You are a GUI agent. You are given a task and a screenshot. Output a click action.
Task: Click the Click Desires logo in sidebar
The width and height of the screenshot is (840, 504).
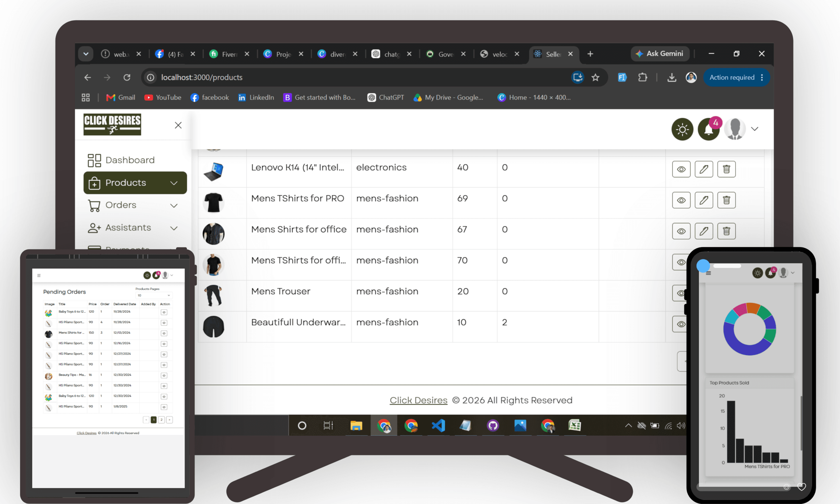pos(112,124)
